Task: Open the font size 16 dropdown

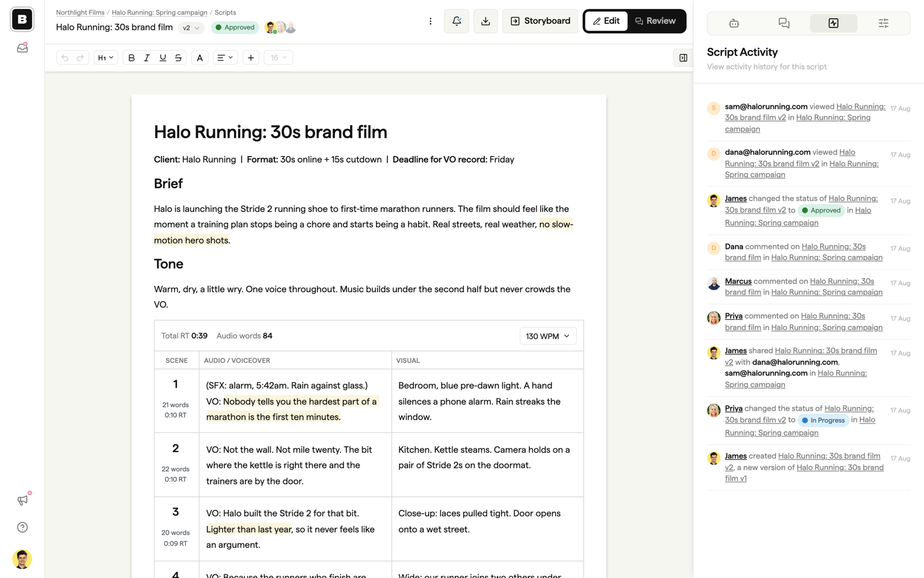Action: coord(278,58)
